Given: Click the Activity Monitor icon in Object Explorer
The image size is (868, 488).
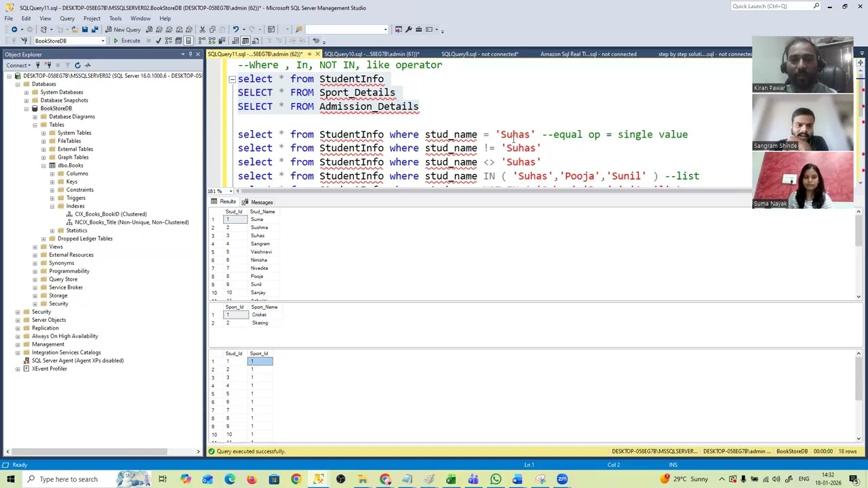Looking at the screenshot, I should point(88,65).
